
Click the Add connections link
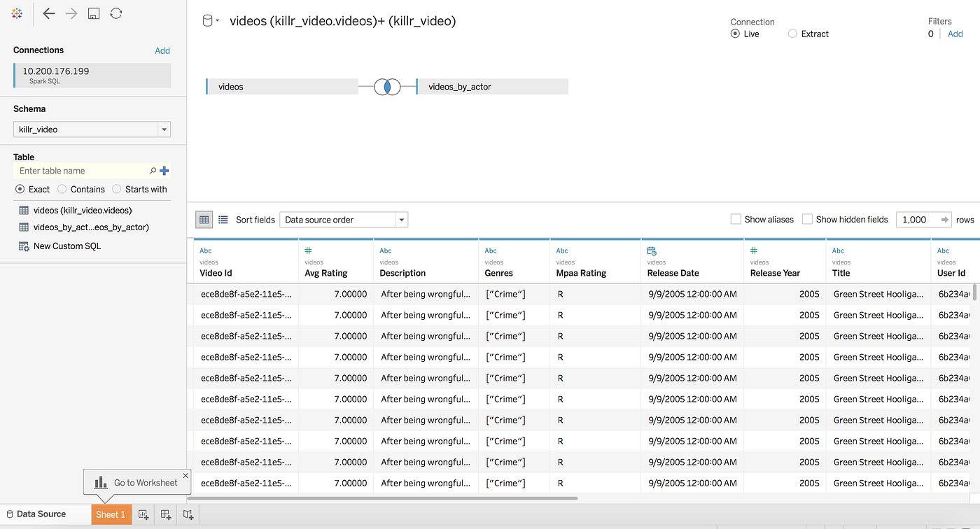[162, 50]
